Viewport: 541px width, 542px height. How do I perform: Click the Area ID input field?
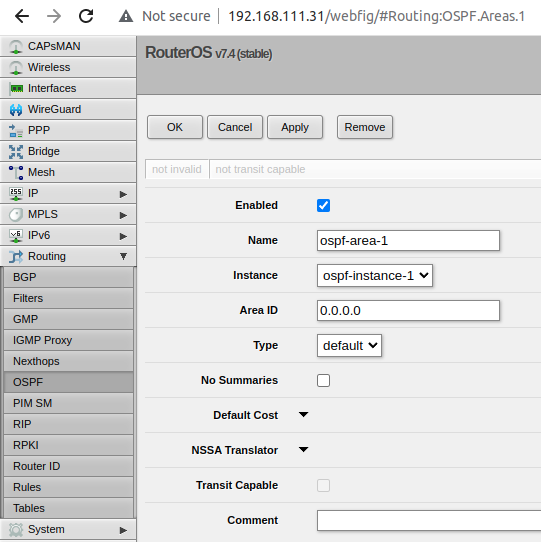408,310
